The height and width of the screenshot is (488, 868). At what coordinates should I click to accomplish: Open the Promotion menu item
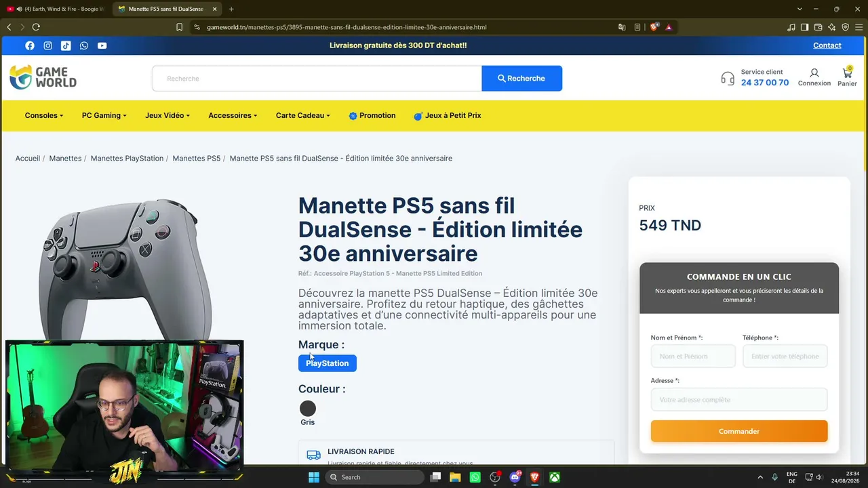(372, 115)
